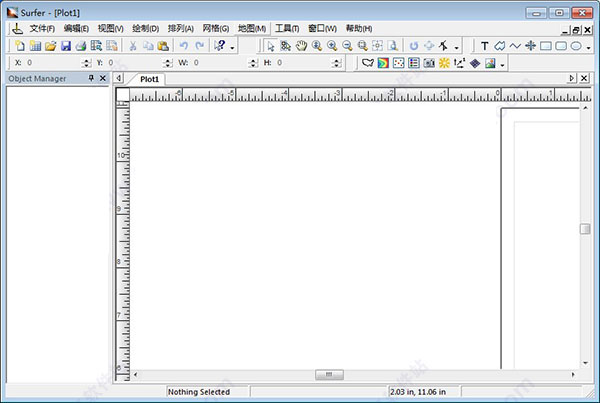Activate the context help pointer

click(220, 46)
